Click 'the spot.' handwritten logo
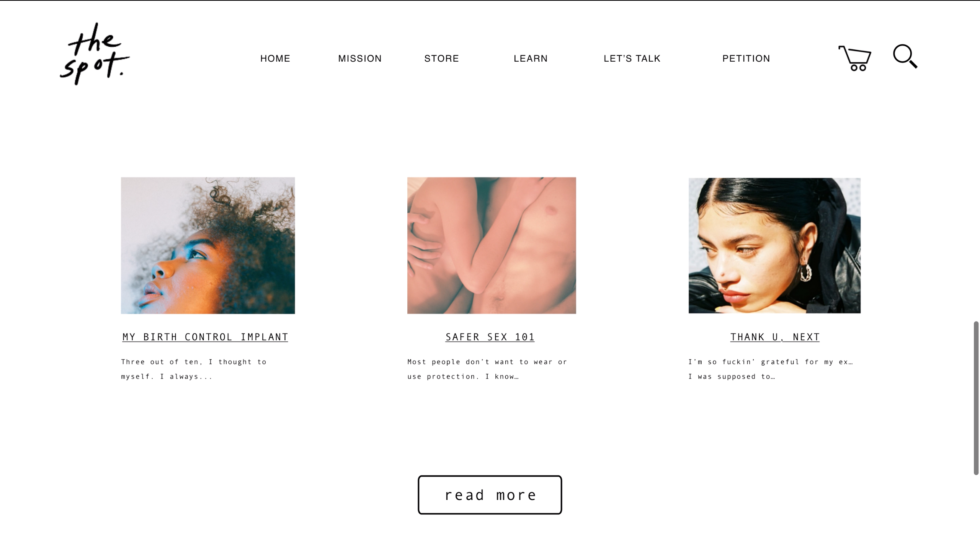This screenshot has width=980, height=552. tap(95, 54)
